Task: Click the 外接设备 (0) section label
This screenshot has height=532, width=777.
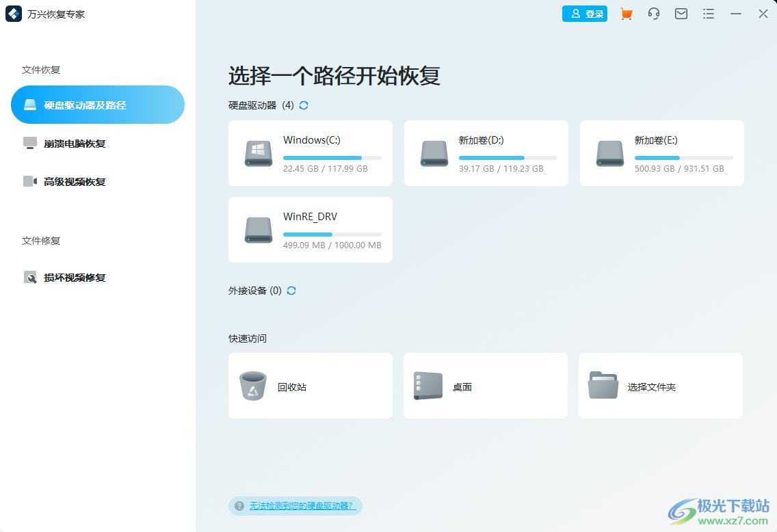Action: pyautogui.click(x=254, y=291)
